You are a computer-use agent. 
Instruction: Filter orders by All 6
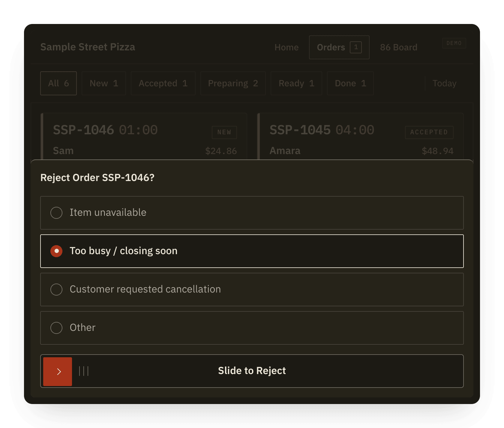pos(58,83)
